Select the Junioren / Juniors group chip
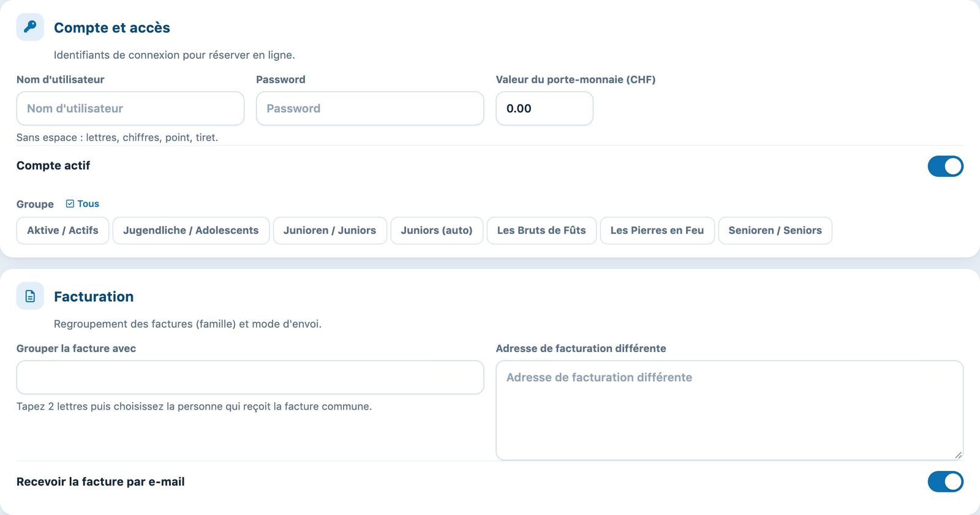Viewport: 980px width, 515px height. point(330,230)
